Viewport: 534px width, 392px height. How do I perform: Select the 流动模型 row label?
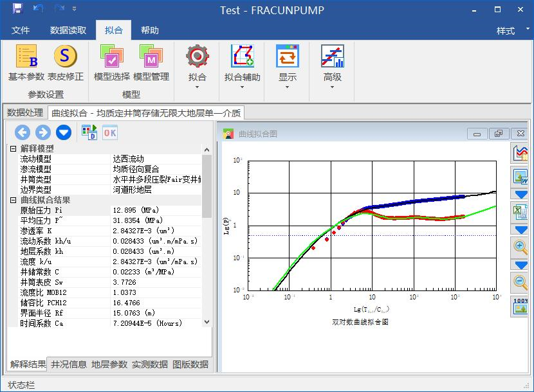(36, 159)
